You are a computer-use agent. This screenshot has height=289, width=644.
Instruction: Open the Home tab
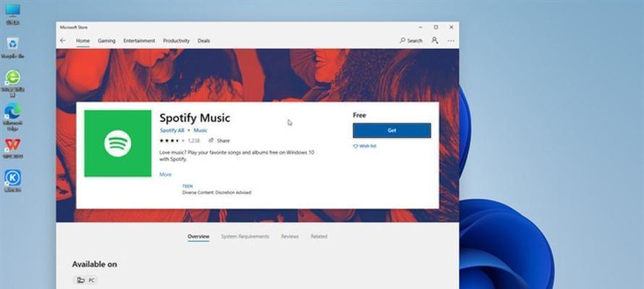point(82,40)
